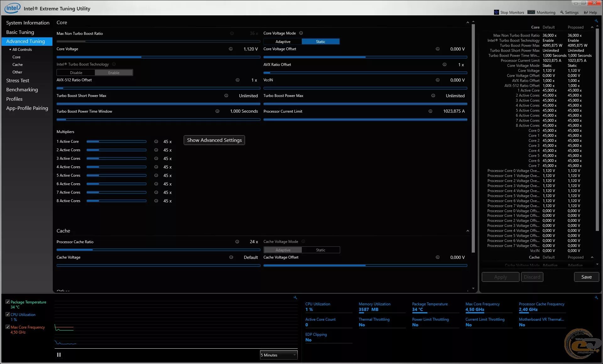This screenshot has height=364, width=603.
Task: Click info icon for 4 Active Cores multiplier
Action: point(156,167)
